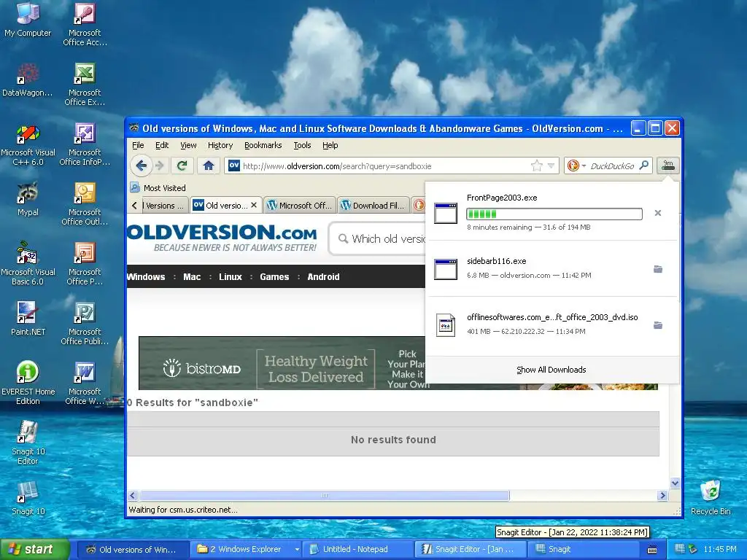Click the Games category link
747x560 pixels.
(274, 276)
